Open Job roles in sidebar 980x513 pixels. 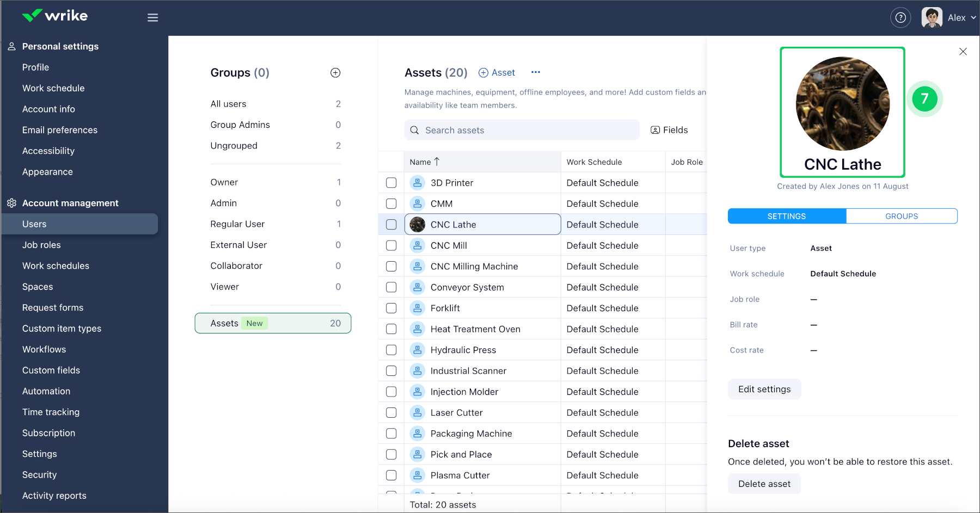coord(41,245)
